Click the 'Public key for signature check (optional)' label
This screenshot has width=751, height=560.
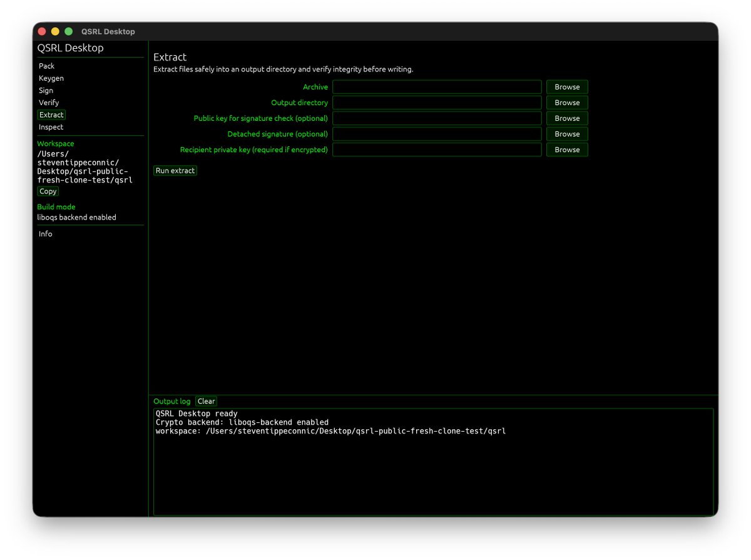tap(260, 118)
